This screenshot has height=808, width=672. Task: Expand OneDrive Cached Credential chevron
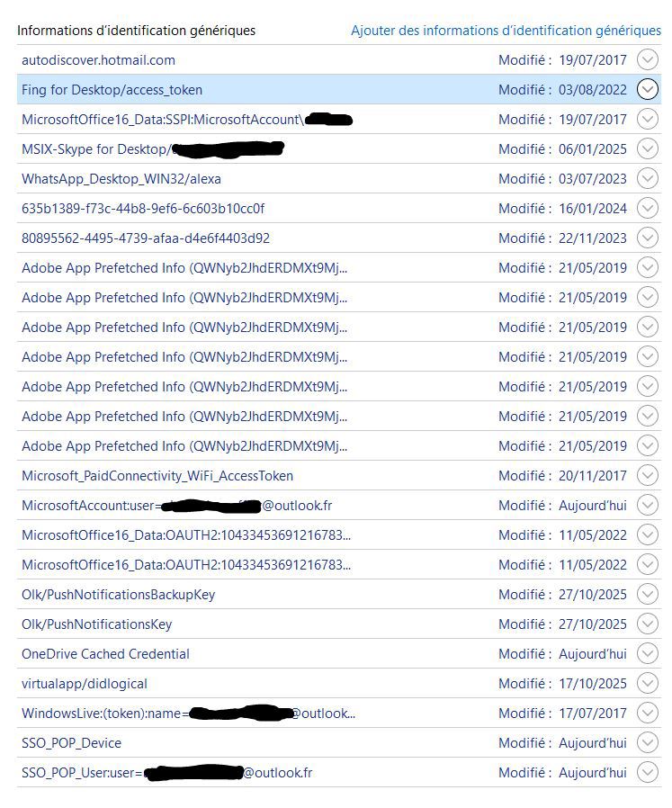[648, 654]
